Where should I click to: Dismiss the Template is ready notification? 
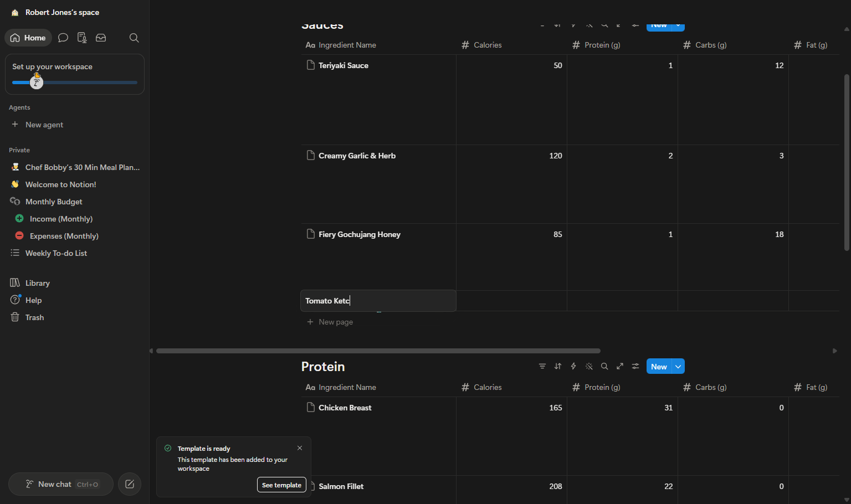point(300,448)
